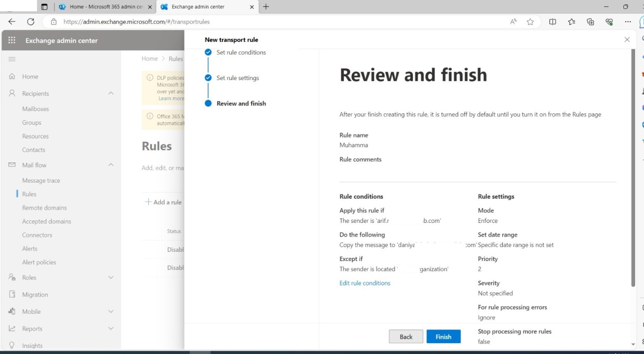Click the site info lock icon
The image size is (644, 354).
(x=54, y=21)
